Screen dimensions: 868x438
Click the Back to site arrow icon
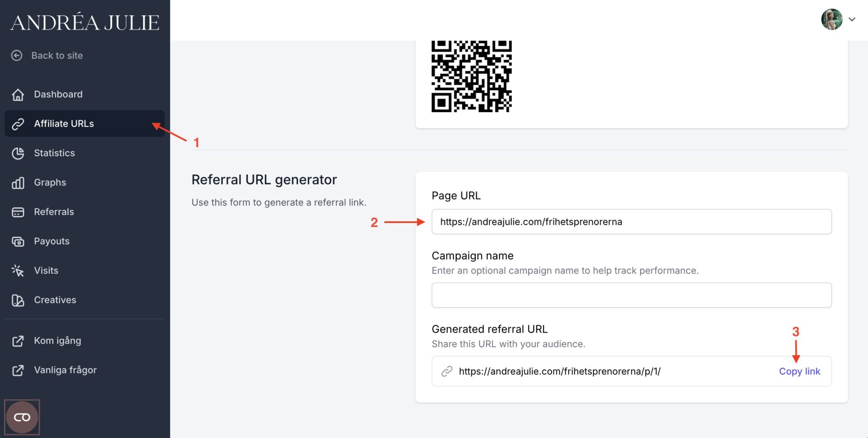coord(17,56)
